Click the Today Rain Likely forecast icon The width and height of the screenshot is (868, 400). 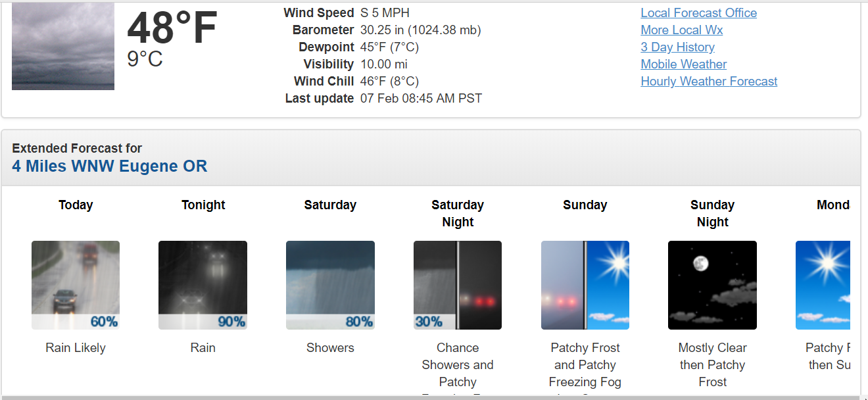pyautogui.click(x=76, y=285)
